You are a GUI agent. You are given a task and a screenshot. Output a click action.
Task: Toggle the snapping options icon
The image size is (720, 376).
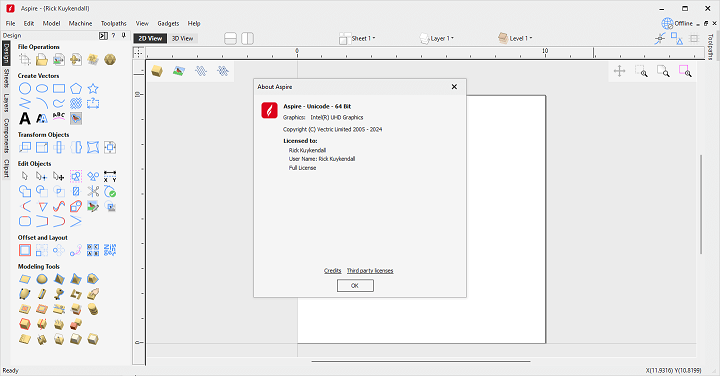coord(659,39)
